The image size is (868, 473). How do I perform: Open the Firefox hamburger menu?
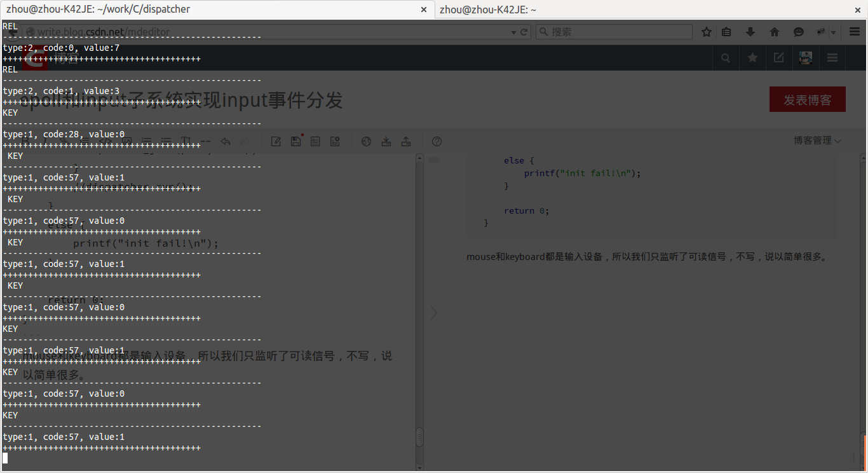tap(855, 32)
